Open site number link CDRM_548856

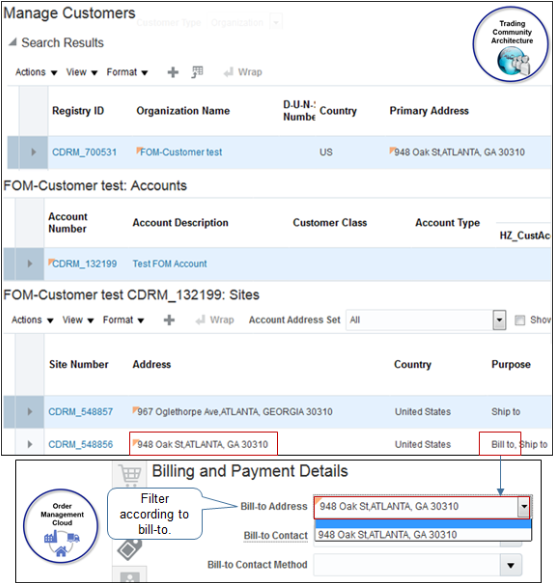(x=81, y=444)
